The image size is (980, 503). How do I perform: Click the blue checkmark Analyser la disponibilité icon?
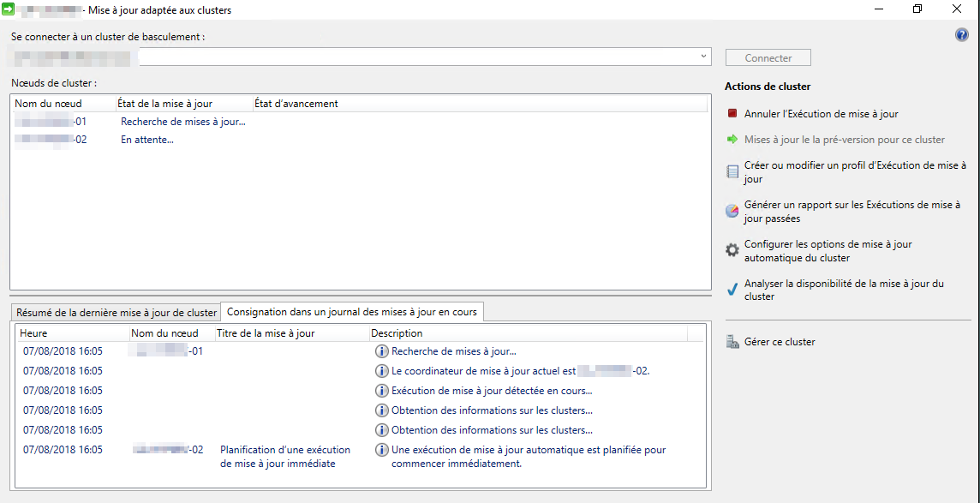(732, 290)
